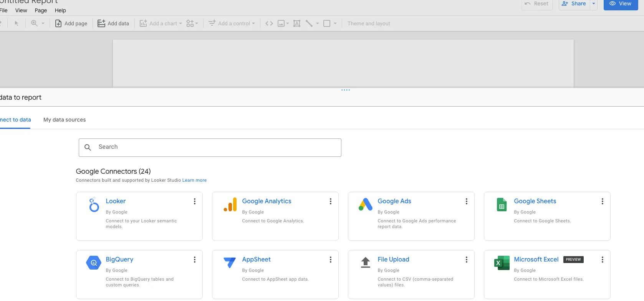Screen dimensions: 644x301
Task: Select the Looker connector title
Action: pyautogui.click(x=116, y=201)
